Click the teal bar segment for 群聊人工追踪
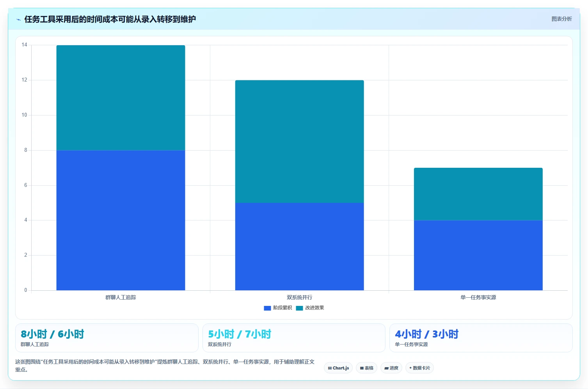The image size is (588, 389). click(121, 98)
